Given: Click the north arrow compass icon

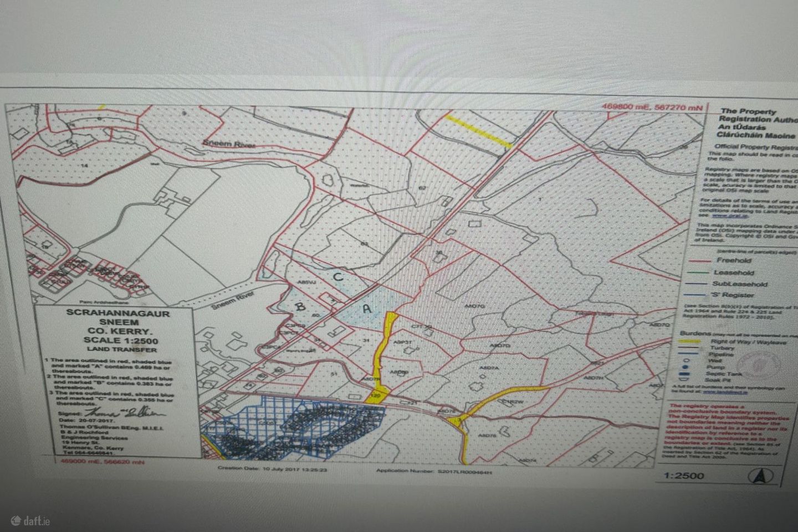Looking at the screenshot, I should tap(759, 476).
